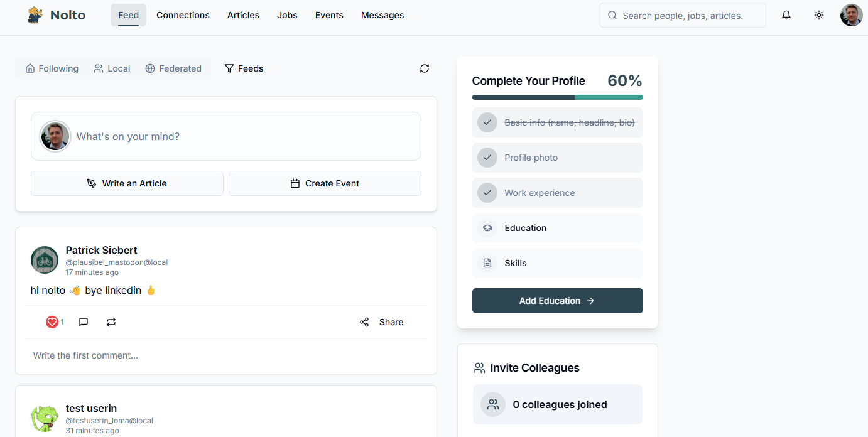Click the refresh feed icon
This screenshot has width=868, height=437.
(x=425, y=68)
